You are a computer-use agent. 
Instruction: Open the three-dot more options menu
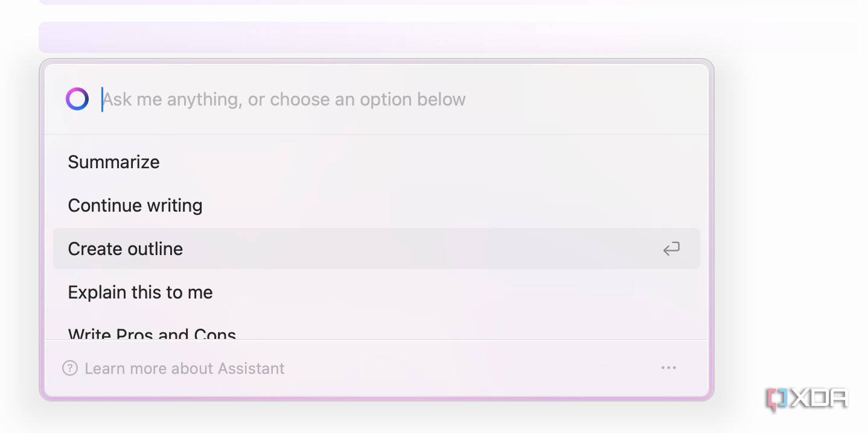pos(668,368)
